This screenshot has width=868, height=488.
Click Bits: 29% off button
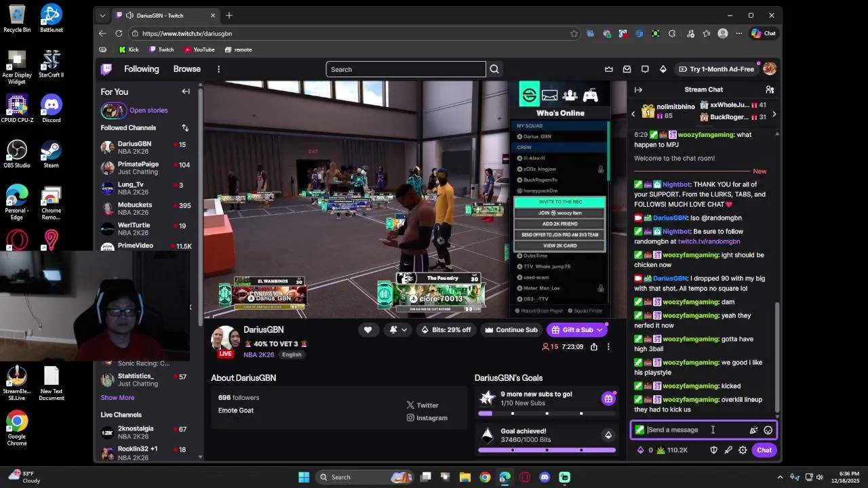[446, 330]
